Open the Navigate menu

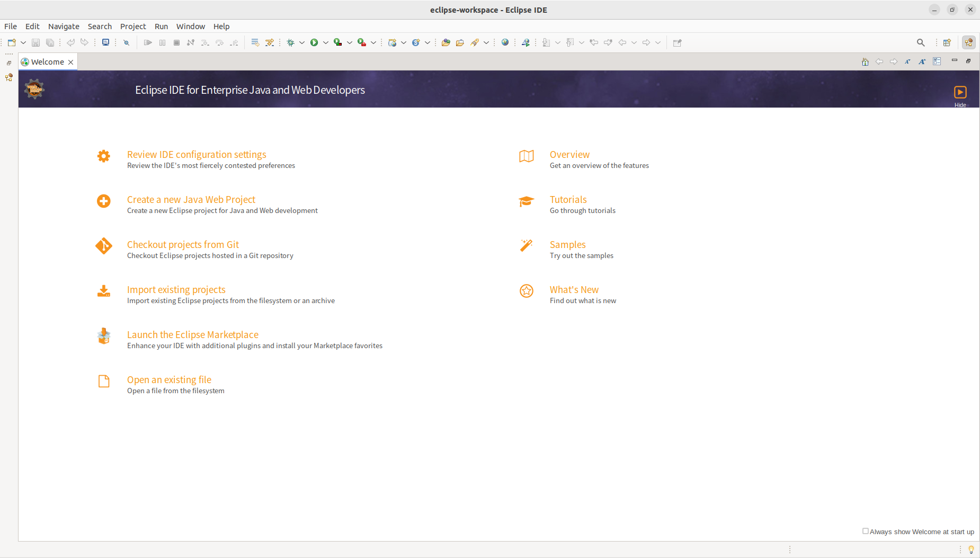click(x=64, y=26)
